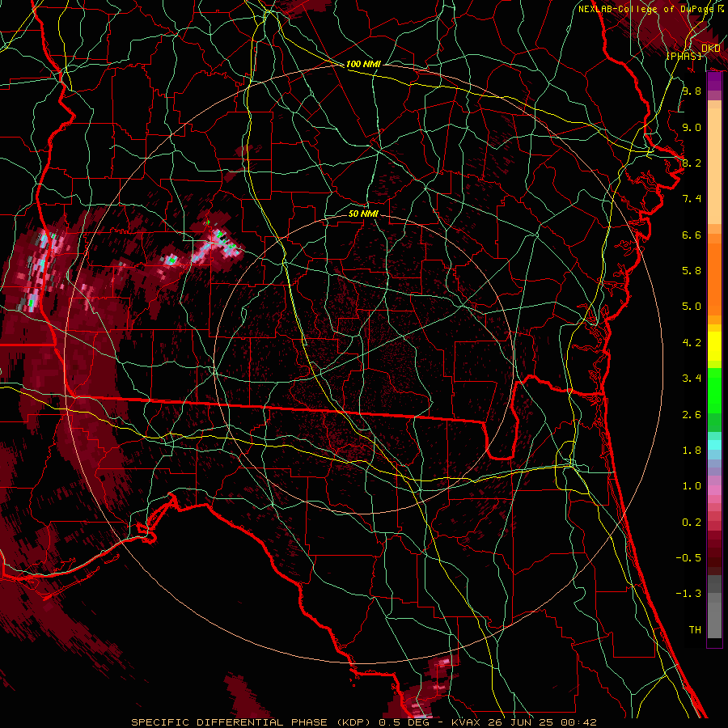Select the 5.8 scale value

point(692,271)
